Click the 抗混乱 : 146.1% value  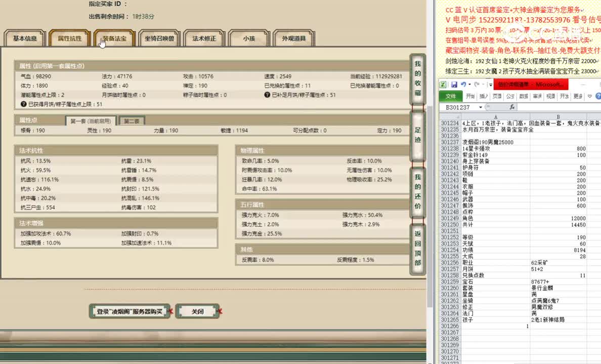pos(140,198)
